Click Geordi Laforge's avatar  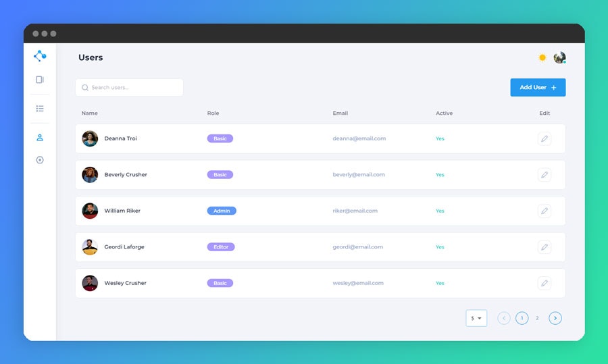[90, 247]
